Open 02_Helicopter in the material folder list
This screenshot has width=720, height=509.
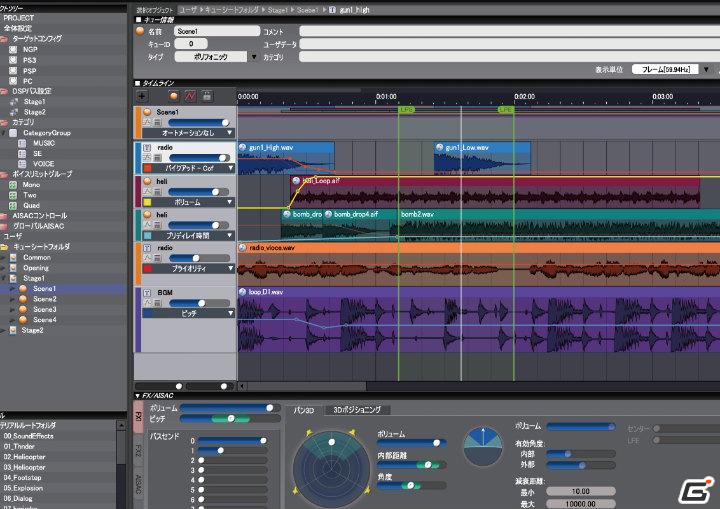pyautogui.click(x=24, y=457)
